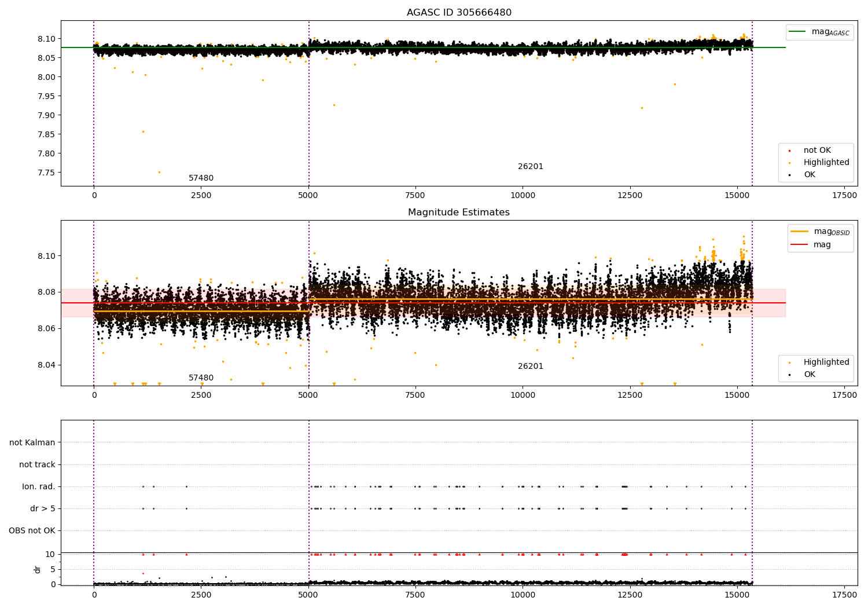Click x-tick "17500" under the top plot
This screenshot has width=868, height=608.
(844, 196)
